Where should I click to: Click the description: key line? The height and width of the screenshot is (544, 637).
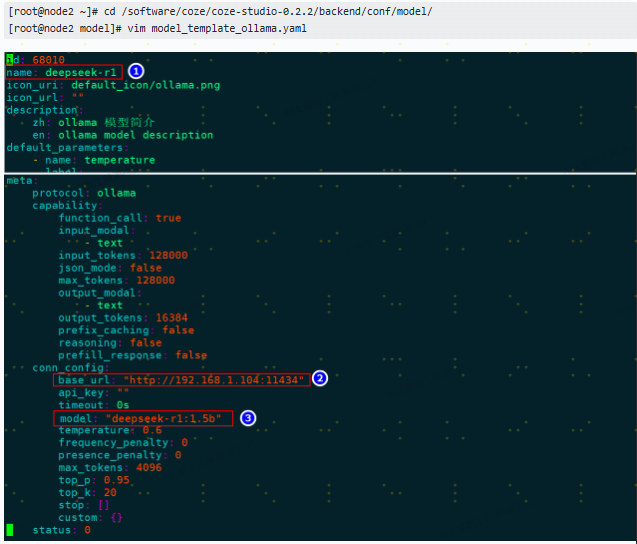click(x=45, y=110)
